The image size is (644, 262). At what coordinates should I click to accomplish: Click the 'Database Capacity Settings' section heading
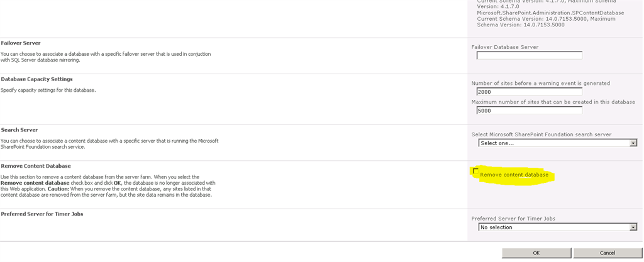(x=36, y=79)
